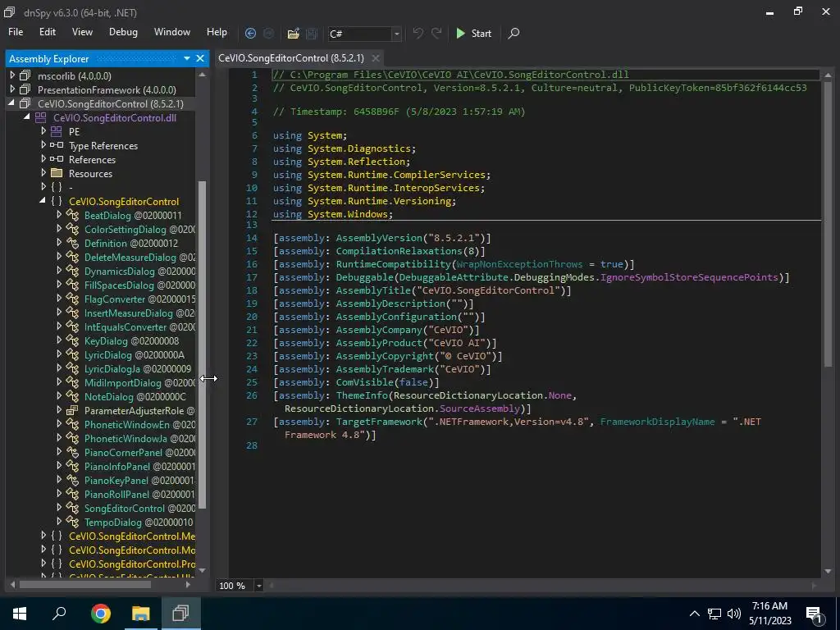Image resolution: width=840 pixels, height=630 pixels.
Task: Open the Help menu
Action: point(217,32)
